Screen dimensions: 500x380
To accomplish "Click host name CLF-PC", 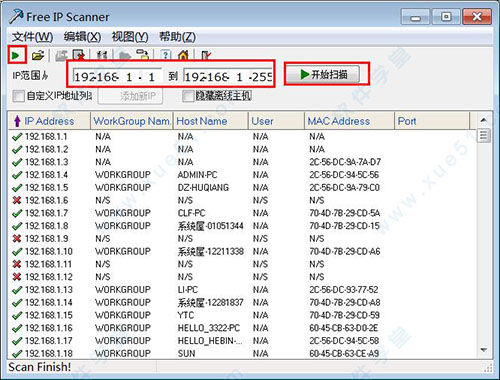I will (x=192, y=213).
